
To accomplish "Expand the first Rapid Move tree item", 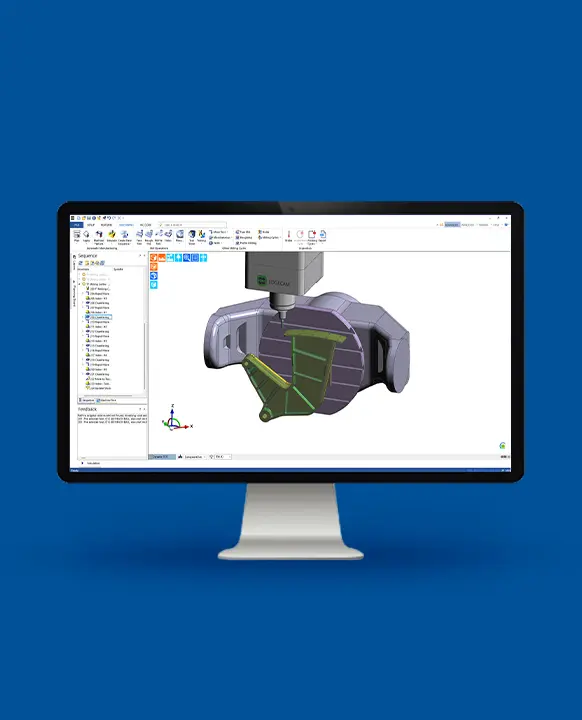I will (83, 293).
